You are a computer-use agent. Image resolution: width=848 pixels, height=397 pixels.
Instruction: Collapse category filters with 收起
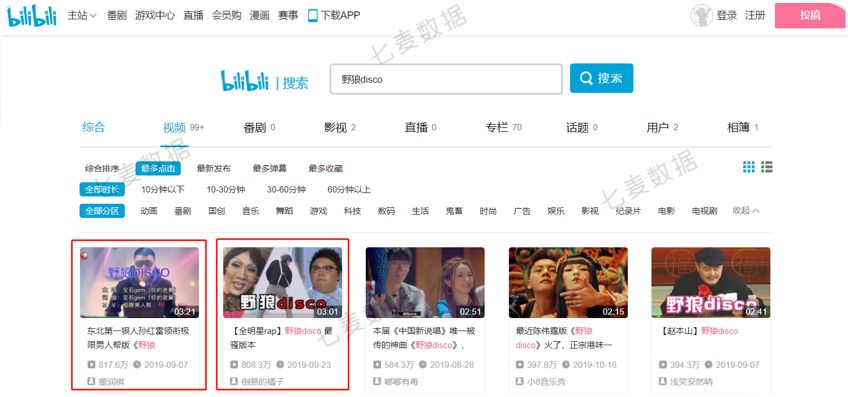[x=746, y=210]
